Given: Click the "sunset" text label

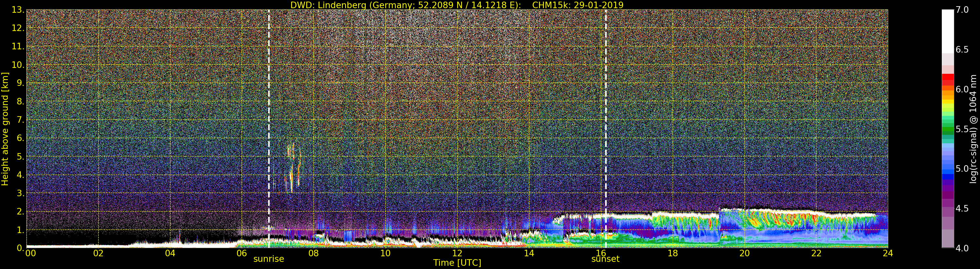Looking at the screenshot, I should click(x=605, y=259).
